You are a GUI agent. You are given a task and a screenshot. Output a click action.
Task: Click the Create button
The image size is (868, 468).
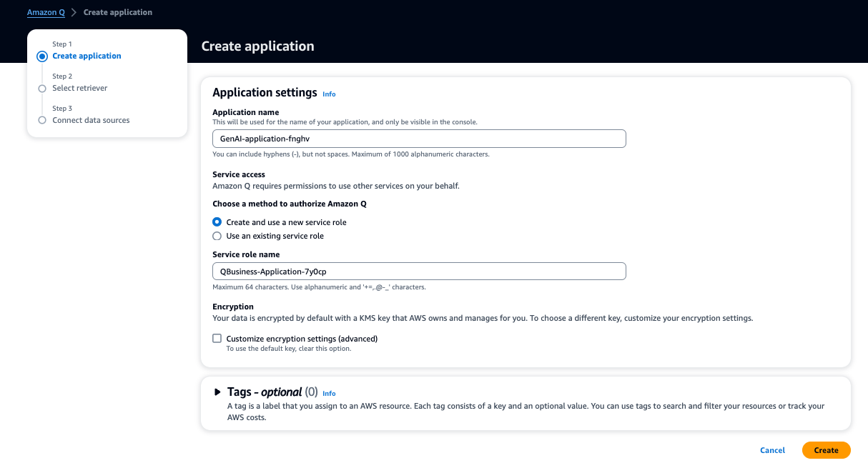[x=826, y=450]
